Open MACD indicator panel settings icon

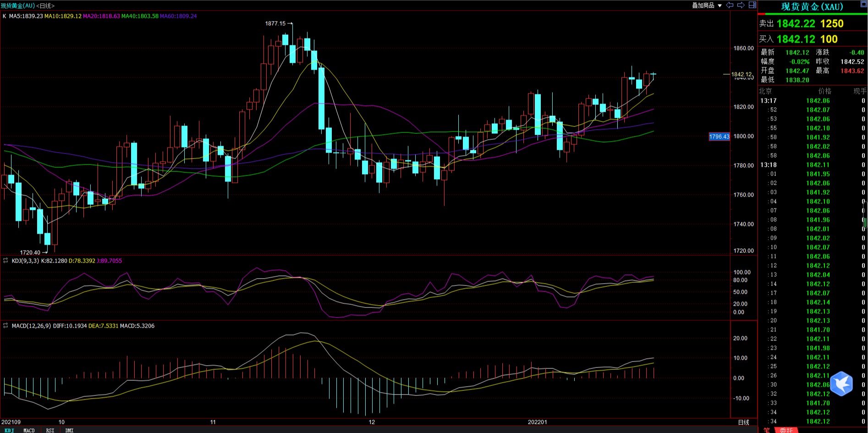[x=5, y=326]
